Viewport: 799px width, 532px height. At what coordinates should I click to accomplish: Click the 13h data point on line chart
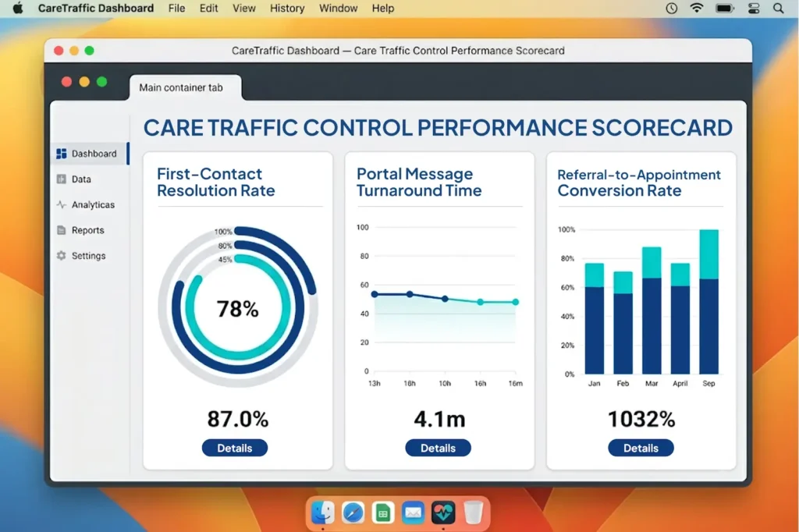point(375,294)
